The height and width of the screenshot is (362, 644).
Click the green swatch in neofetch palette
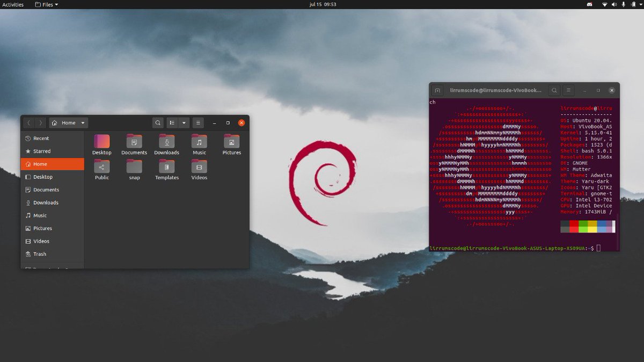pyautogui.click(x=583, y=223)
